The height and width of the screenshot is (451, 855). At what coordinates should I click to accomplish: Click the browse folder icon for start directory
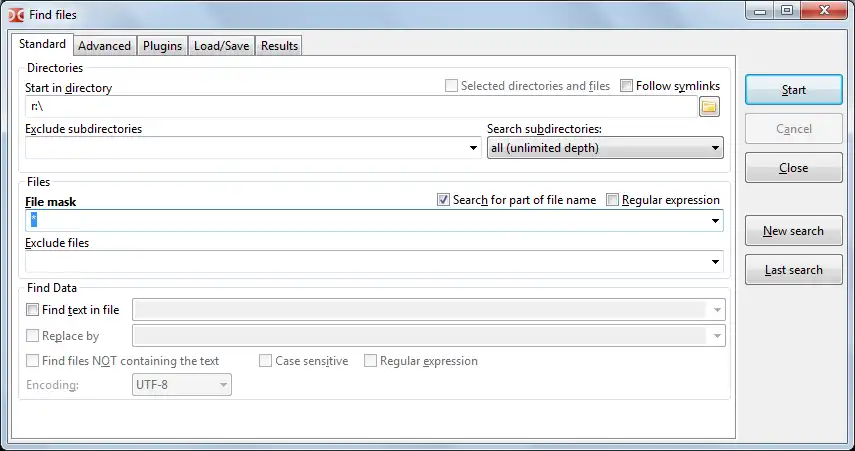[x=710, y=107]
